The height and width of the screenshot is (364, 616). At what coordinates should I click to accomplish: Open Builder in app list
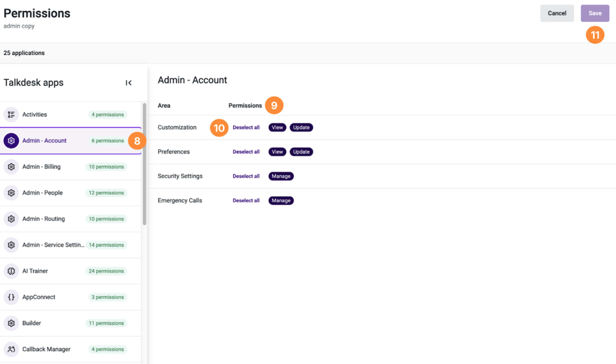(x=71, y=323)
